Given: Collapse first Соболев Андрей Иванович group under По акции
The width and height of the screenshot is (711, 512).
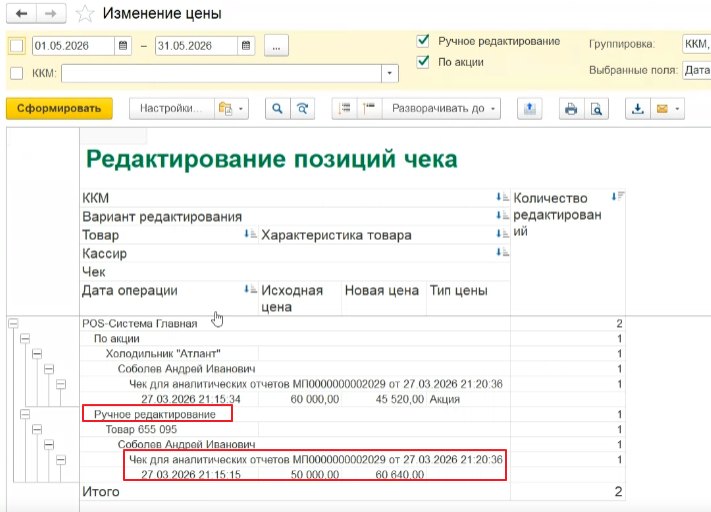Looking at the screenshot, I should [49, 369].
